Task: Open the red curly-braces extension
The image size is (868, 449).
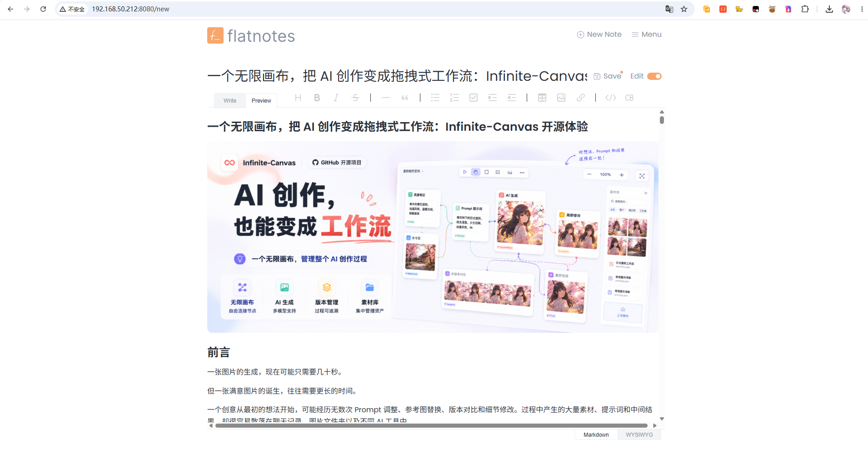Action: (723, 9)
